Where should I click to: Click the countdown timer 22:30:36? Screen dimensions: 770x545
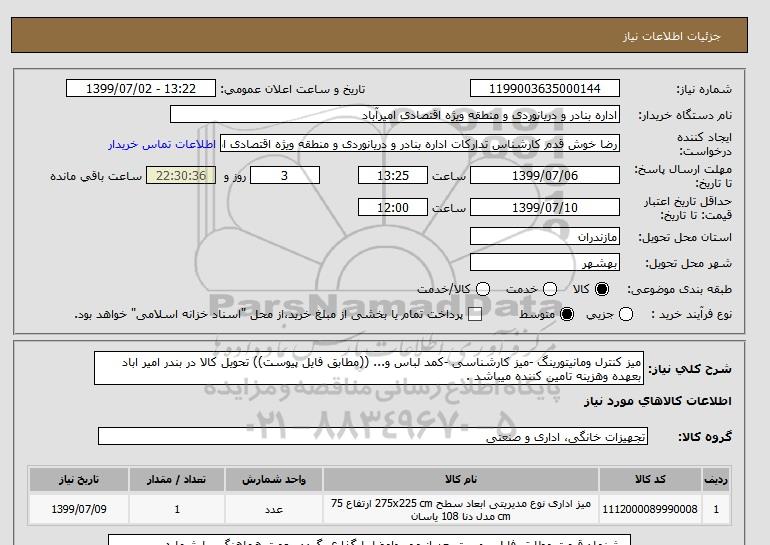coord(181,175)
